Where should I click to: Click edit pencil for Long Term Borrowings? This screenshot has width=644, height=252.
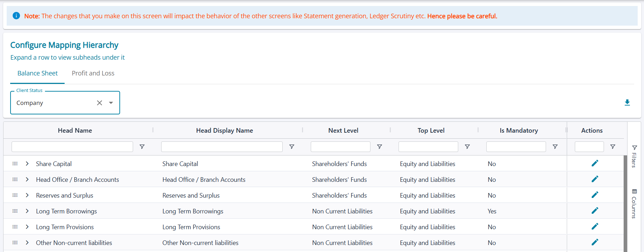[x=594, y=211]
